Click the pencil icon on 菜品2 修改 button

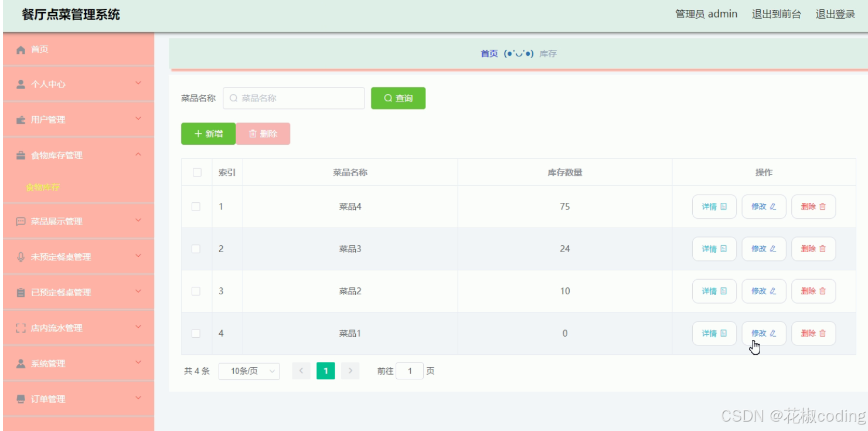point(773,291)
